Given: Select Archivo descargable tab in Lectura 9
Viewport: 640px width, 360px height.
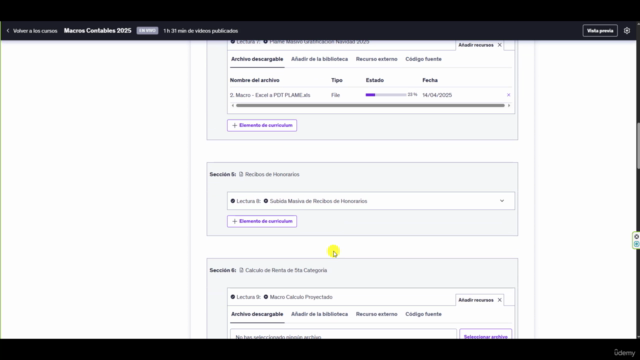Looking at the screenshot, I should pyautogui.click(x=257, y=314).
